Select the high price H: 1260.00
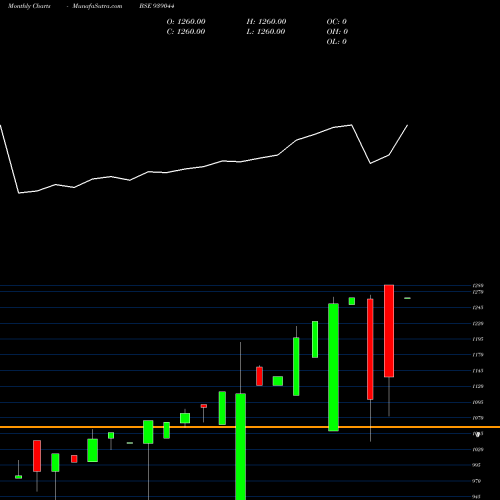The height and width of the screenshot is (500, 500). pos(266,22)
